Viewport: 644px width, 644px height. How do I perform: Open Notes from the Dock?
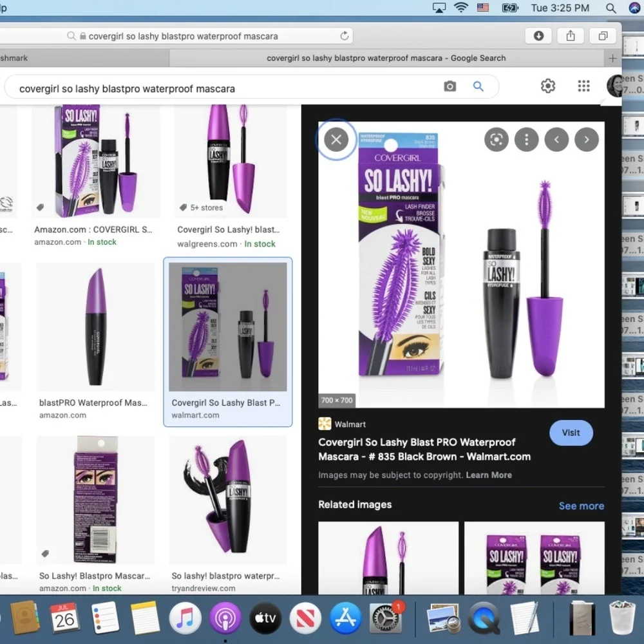pos(144,618)
